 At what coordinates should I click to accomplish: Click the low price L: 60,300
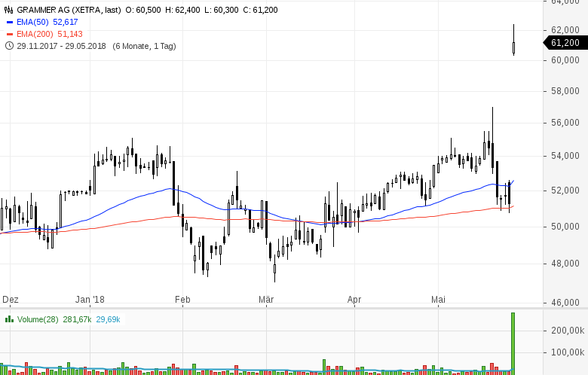click(221, 10)
